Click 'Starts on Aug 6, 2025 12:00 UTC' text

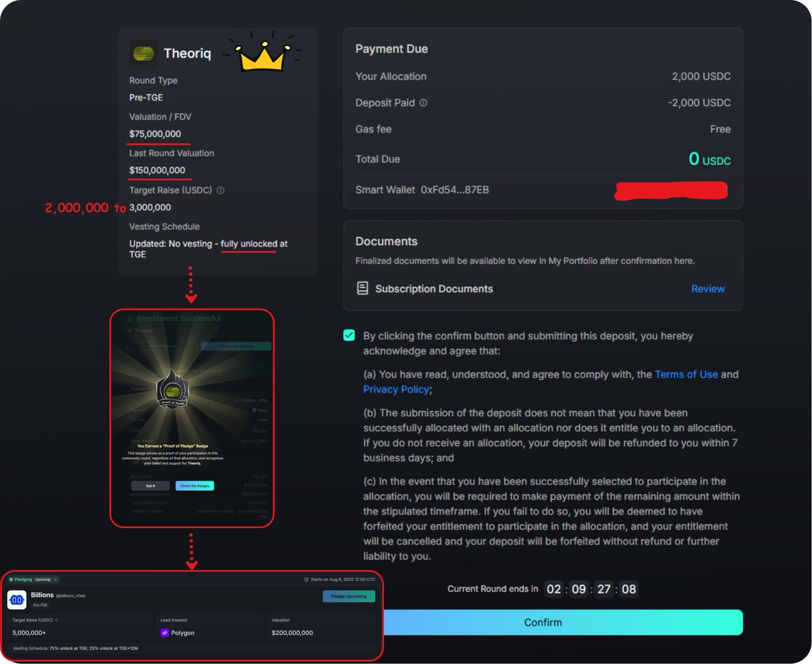click(344, 579)
